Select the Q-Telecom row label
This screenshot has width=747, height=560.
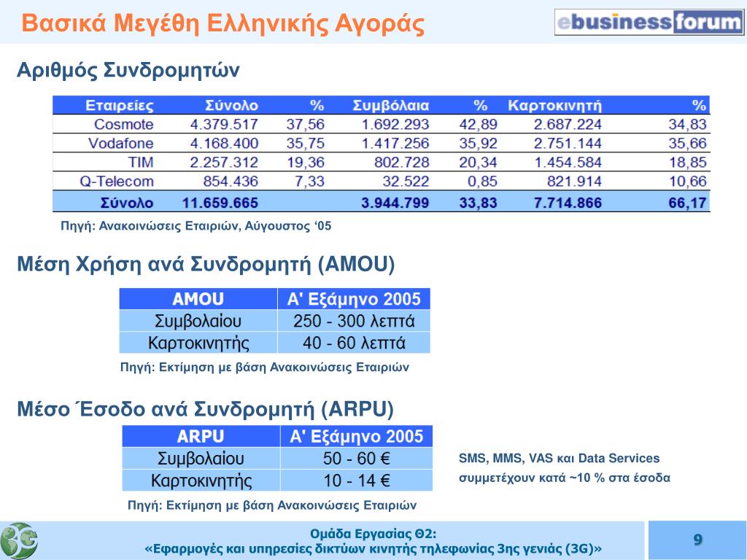click(117, 182)
